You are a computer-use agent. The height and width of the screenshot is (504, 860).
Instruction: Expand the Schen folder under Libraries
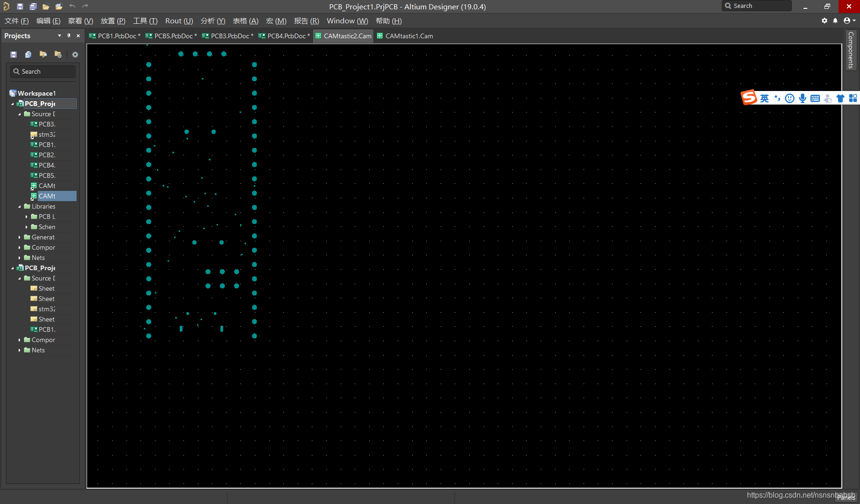(27, 227)
